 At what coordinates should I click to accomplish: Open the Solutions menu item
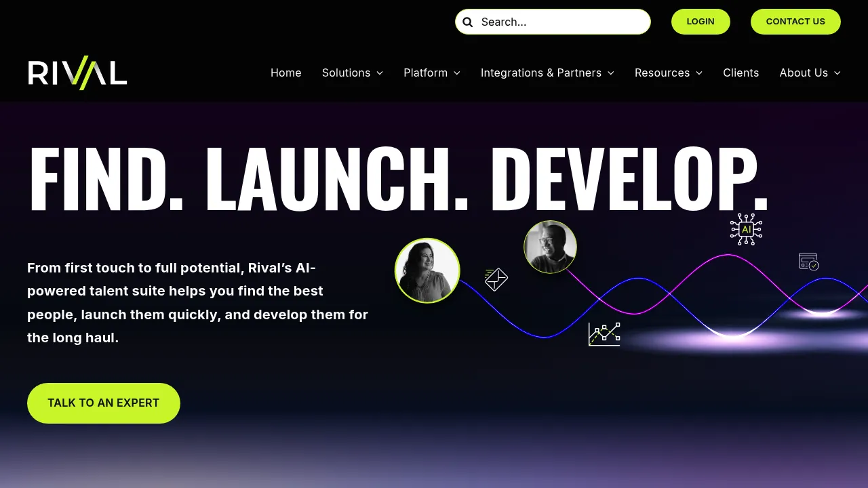pyautogui.click(x=346, y=73)
